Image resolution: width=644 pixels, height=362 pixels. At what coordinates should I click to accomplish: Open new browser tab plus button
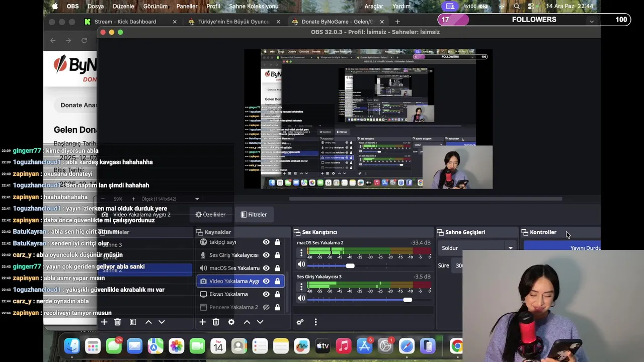click(397, 22)
